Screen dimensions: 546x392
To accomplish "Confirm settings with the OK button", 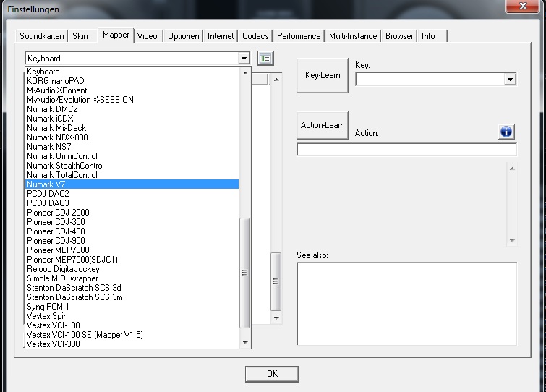I will tap(272, 374).
